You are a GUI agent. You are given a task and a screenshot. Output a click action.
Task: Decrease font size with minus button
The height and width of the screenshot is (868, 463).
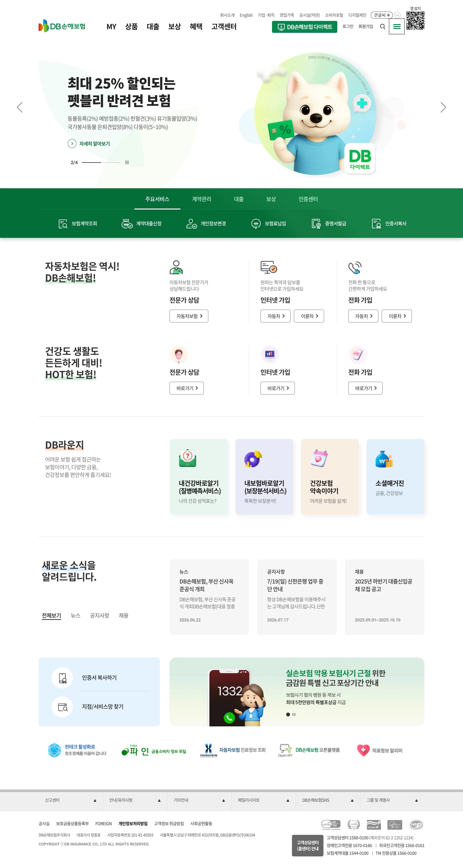(x=397, y=15)
